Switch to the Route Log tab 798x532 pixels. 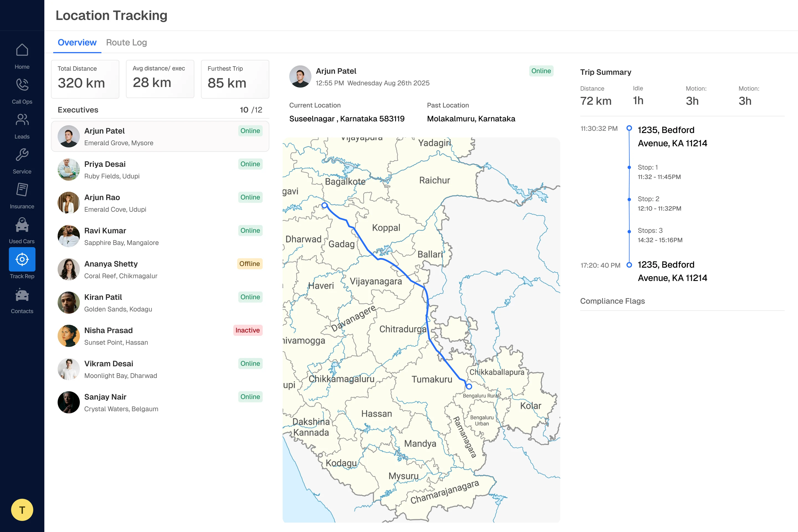coord(126,42)
